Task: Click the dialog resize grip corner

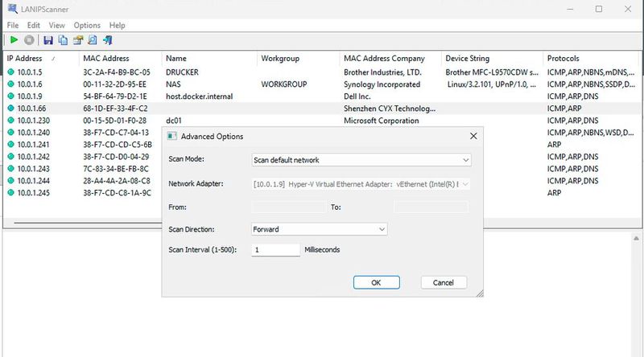Action: [x=479, y=293]
